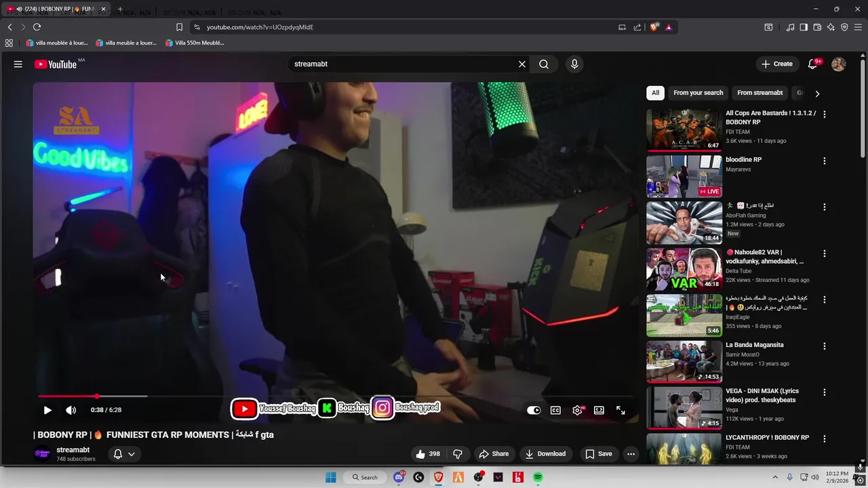Turn on closed captions

(555, 410)
